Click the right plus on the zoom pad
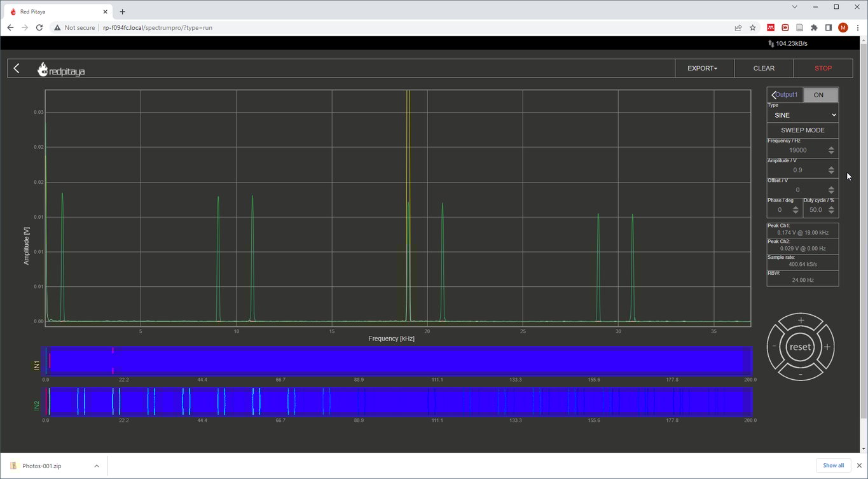 (827, 347)
